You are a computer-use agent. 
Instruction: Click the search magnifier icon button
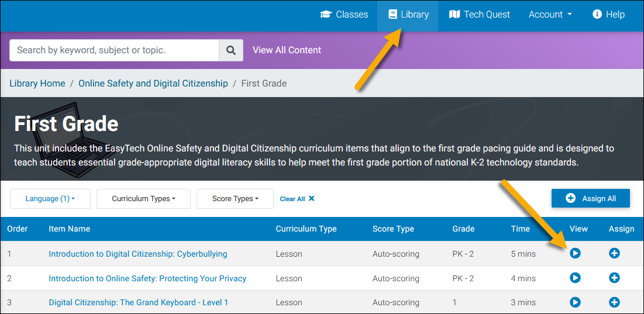231,50
